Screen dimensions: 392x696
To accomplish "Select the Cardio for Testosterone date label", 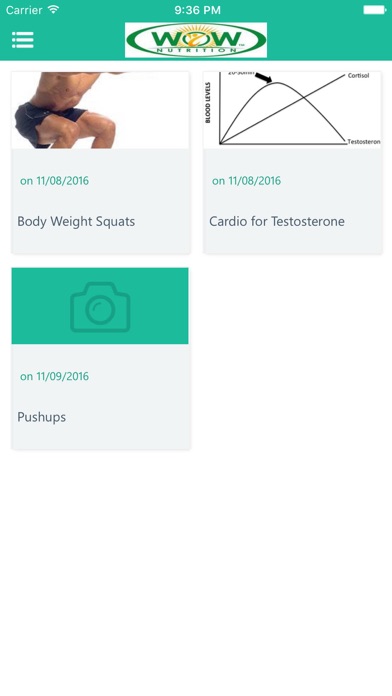I will pyautogui.click(x=246, y=181).
